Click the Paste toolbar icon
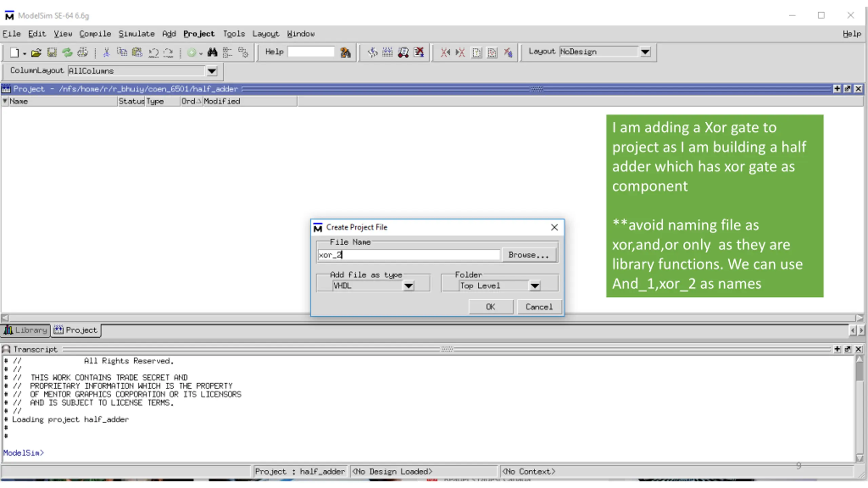Viewport: 868px width, 488px height. (x=137, y=53)
